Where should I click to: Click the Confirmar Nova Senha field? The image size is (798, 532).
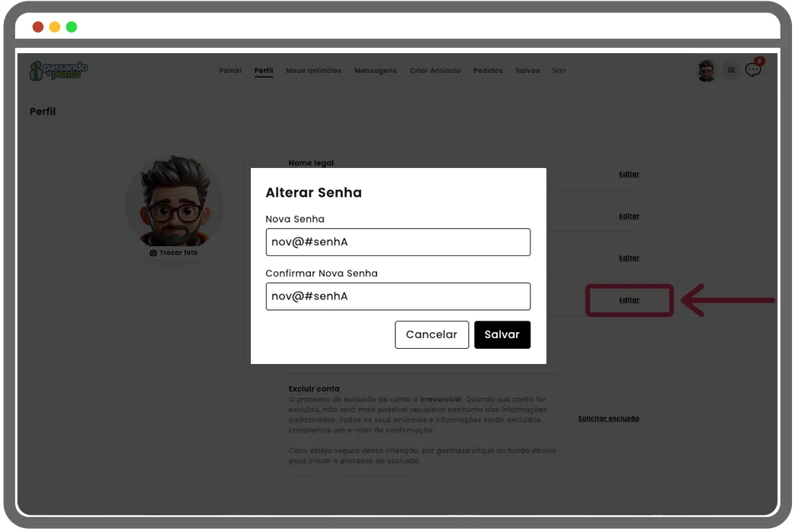tap(397, 296)
